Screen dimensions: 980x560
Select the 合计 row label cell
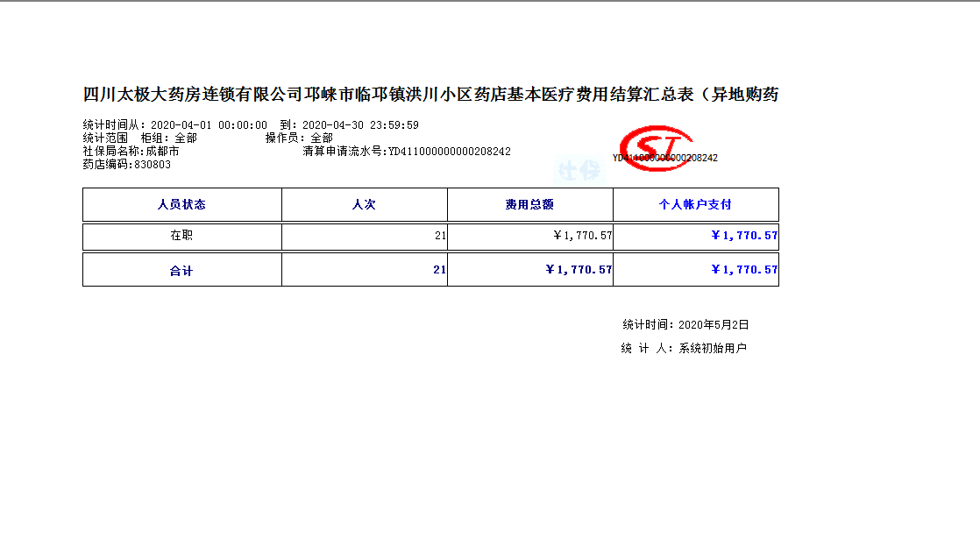[181, 270]
